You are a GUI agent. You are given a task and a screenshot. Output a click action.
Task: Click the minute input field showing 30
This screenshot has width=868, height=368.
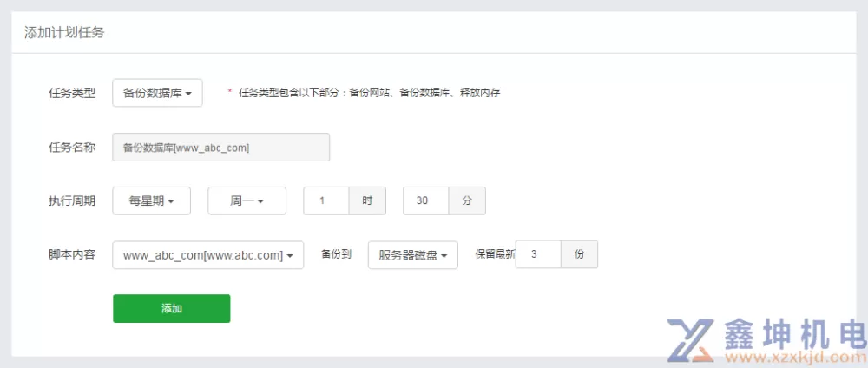[425, 200]
